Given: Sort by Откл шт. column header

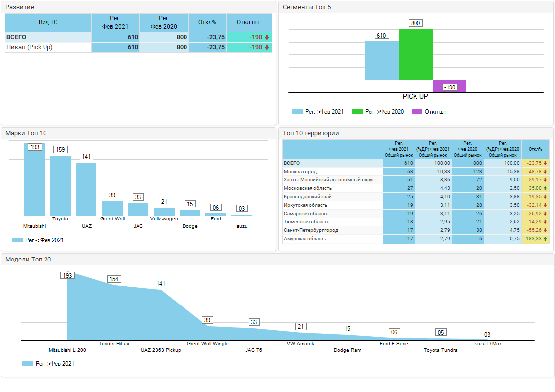Looking at the screenshot, I should 249,22.
